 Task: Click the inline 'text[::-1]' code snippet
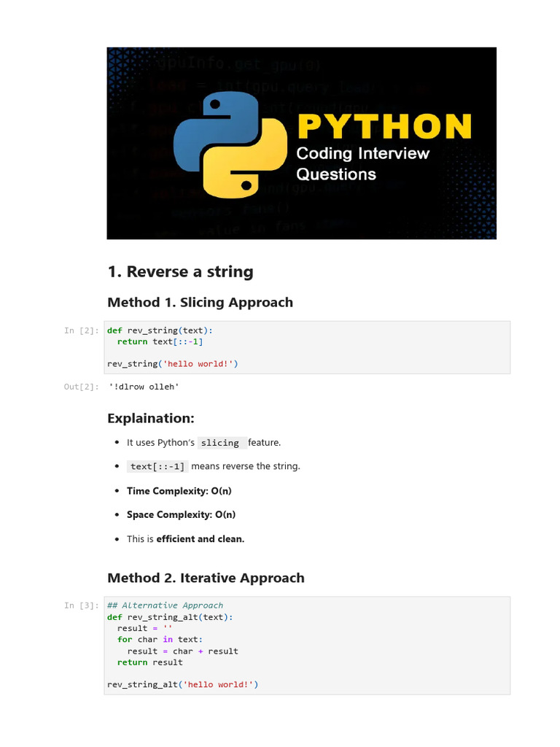(157, 466)
